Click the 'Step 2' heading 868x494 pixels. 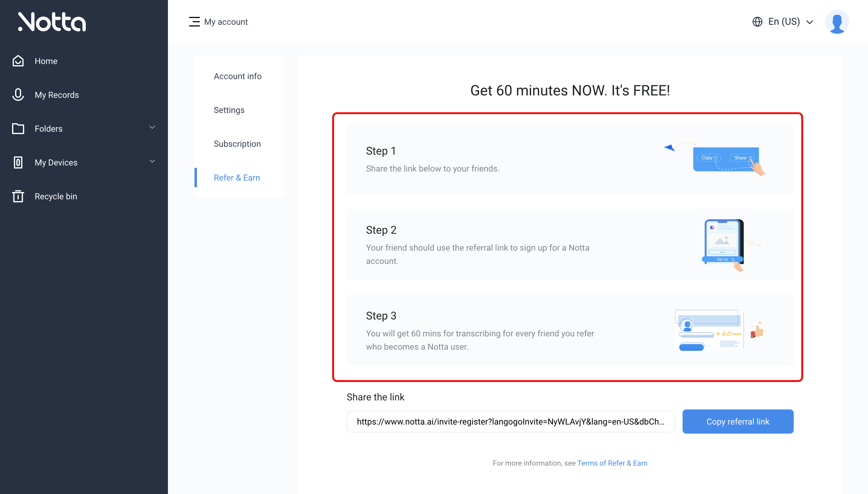pos(381,230)
